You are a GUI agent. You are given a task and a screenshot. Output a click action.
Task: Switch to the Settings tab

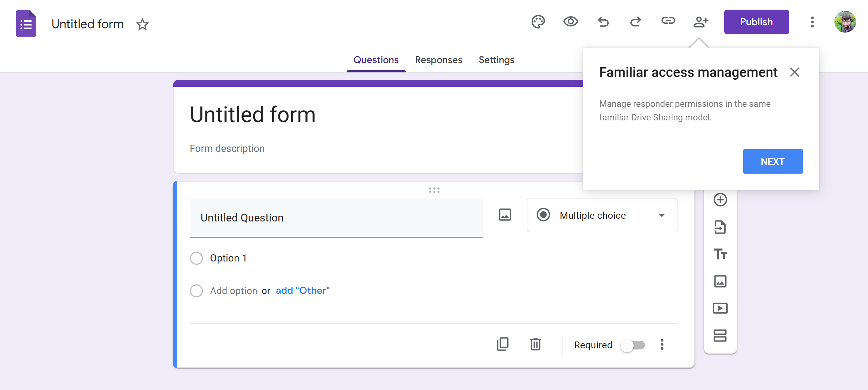tap(496, 60)
